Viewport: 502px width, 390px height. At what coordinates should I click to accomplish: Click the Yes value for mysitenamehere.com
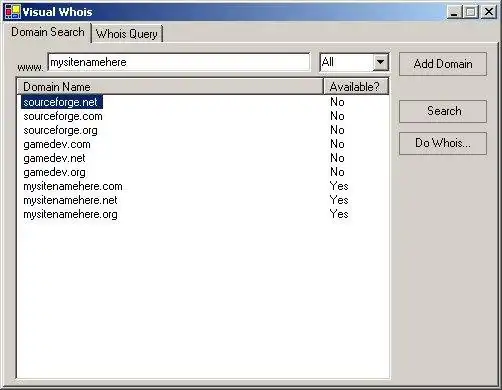339,186
